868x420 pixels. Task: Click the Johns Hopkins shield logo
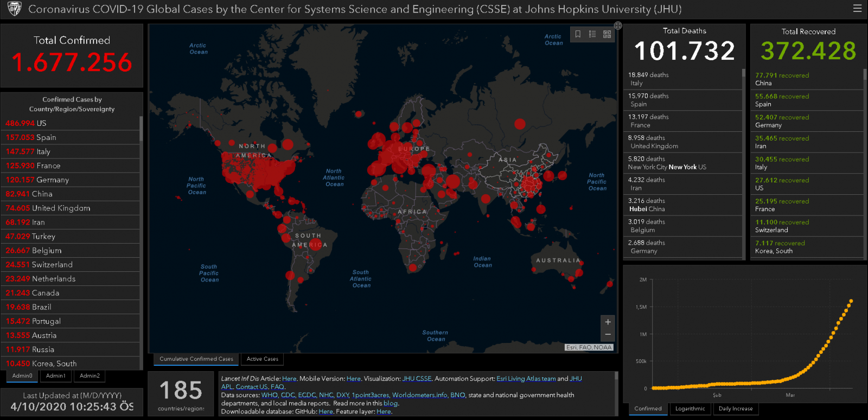[x=15, y=9]
